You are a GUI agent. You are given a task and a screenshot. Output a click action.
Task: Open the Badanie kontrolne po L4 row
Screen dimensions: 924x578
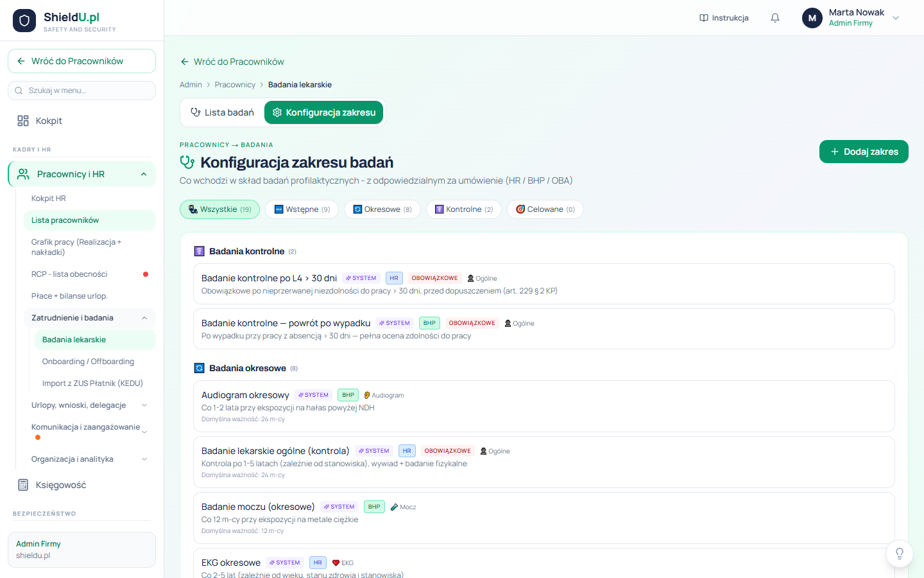[544, 284]
